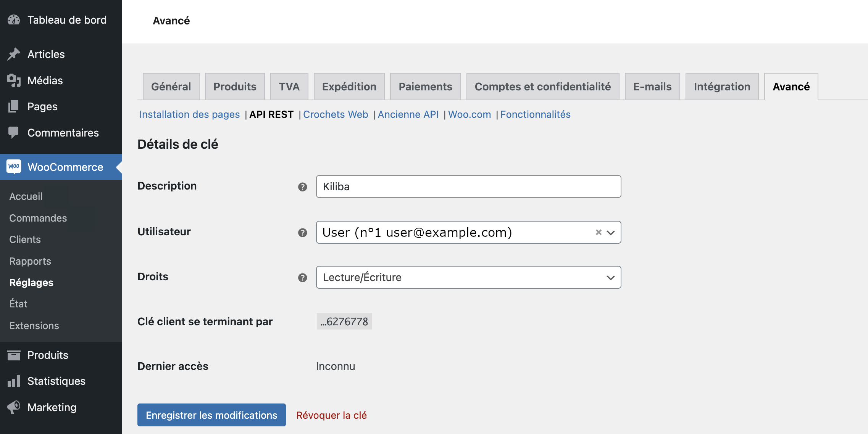Open Commentaires menu item
Viewport: 868px width, 434px height.
pyautogui.click(x=61, y=133)
